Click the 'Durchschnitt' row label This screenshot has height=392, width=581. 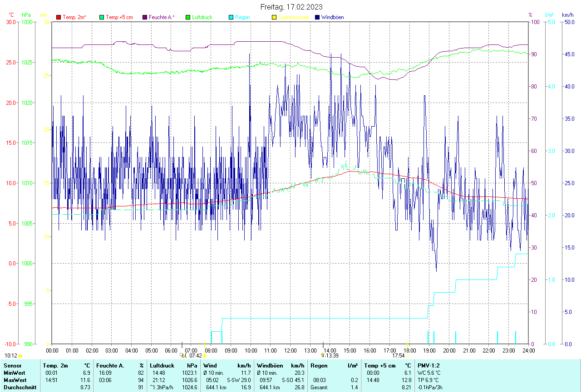19,387
